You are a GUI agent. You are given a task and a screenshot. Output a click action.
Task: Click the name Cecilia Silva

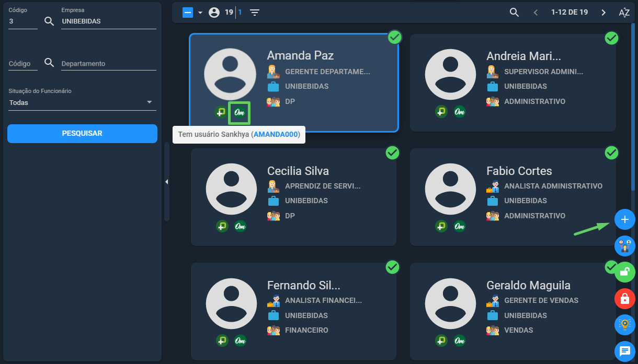[x=298, y=171]
